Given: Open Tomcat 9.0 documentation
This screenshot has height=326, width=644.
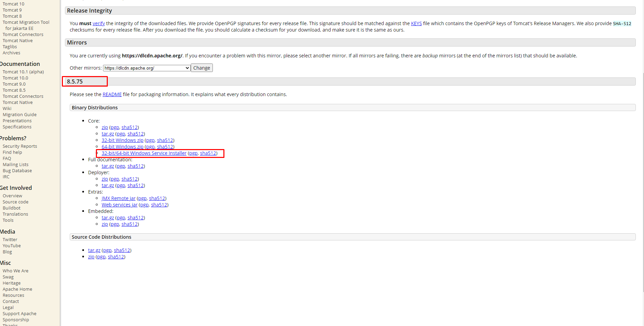Looking at the screenshot, I should 14,84.
